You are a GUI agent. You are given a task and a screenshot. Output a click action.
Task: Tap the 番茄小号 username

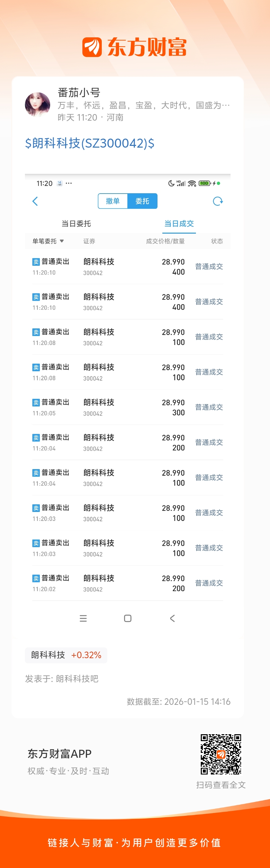pyautogui.click(x=79, y=93)
